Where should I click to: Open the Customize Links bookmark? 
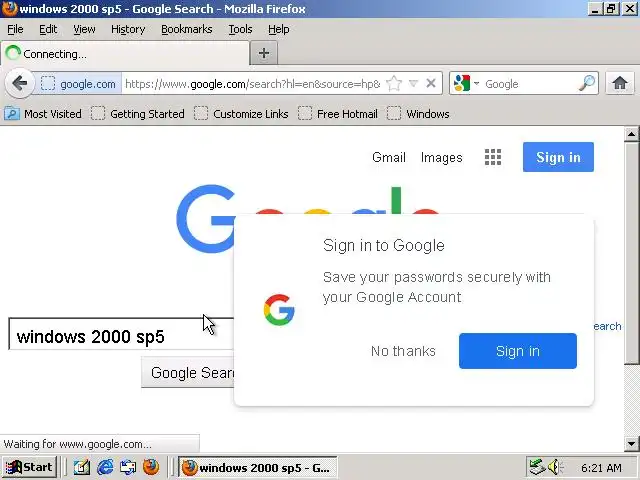[x=241, y=114]
